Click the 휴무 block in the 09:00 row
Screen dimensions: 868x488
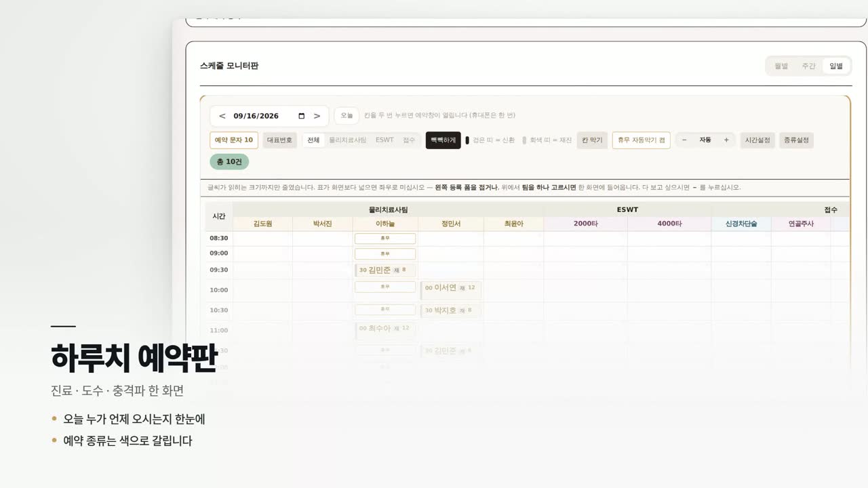[385, 253]
